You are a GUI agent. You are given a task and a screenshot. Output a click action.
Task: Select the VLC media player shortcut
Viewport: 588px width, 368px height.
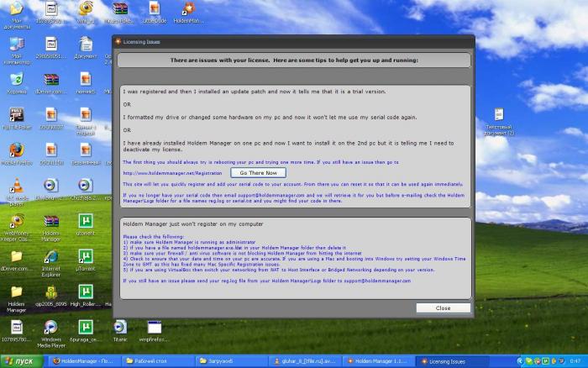(17, 192)
